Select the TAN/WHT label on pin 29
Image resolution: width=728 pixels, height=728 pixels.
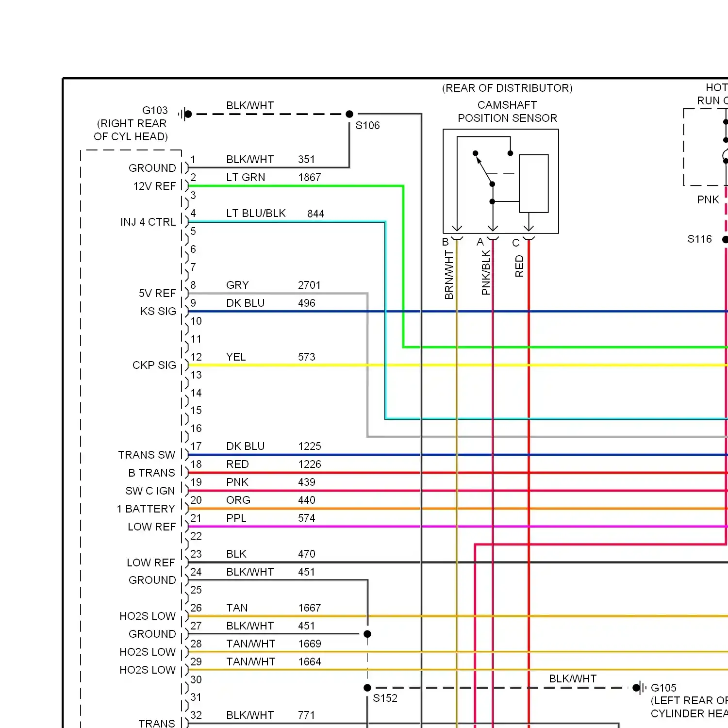(x=250, y=662)
